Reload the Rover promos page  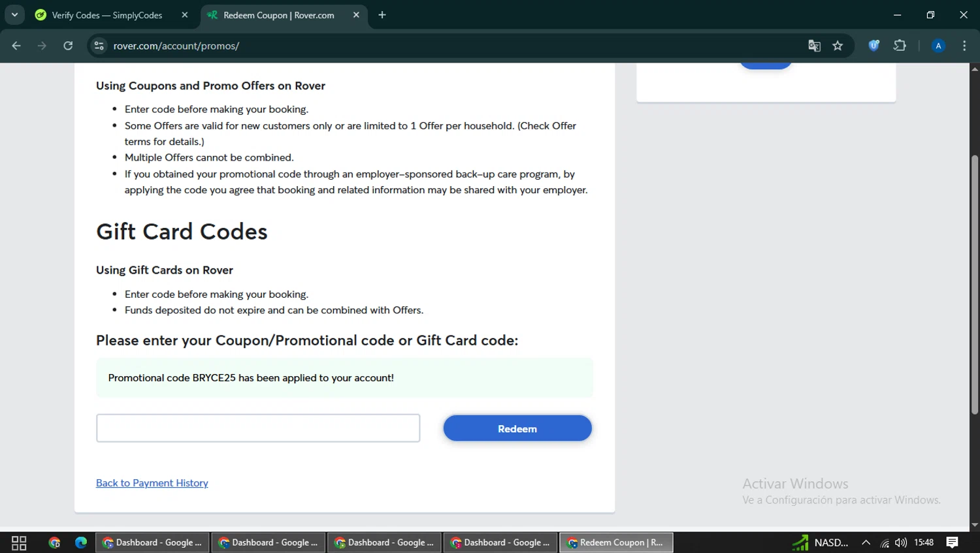(x=68, y=46)
